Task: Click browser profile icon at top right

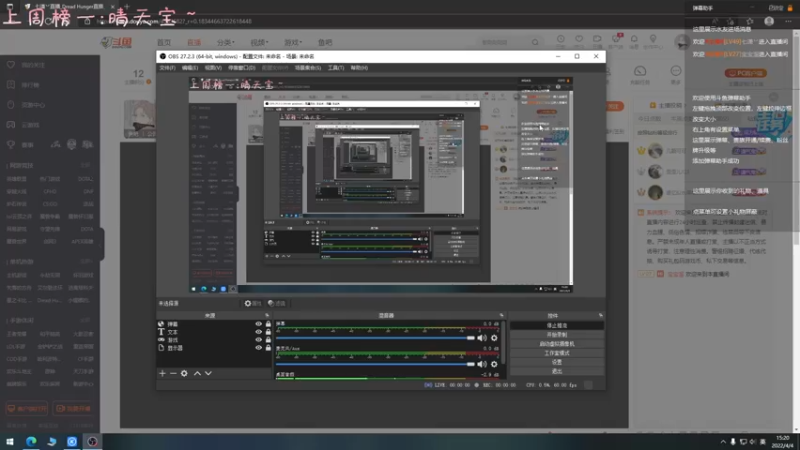Action: click(x=769, y=21)
